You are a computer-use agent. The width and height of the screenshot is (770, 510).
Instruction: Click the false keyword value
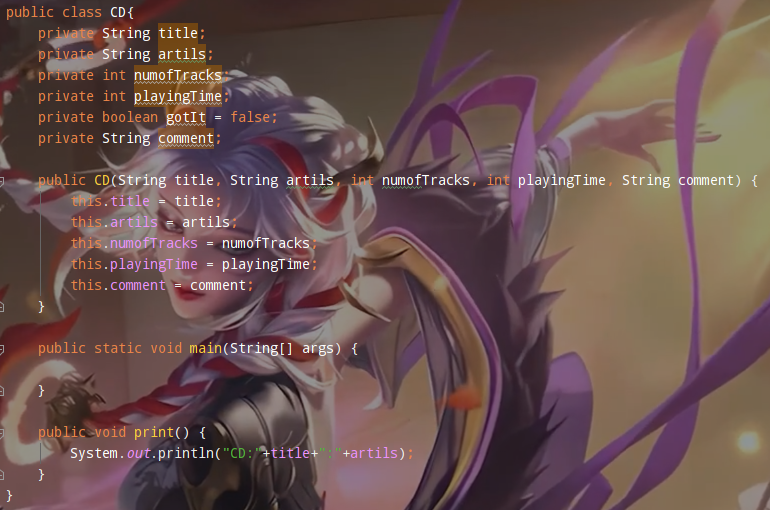coord(250,117)
